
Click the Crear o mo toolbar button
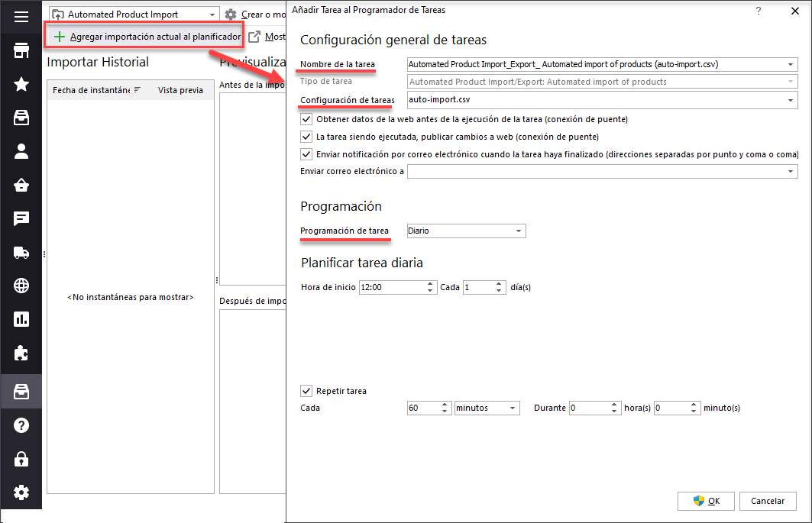pyautogui.click(x=255, y=15)
